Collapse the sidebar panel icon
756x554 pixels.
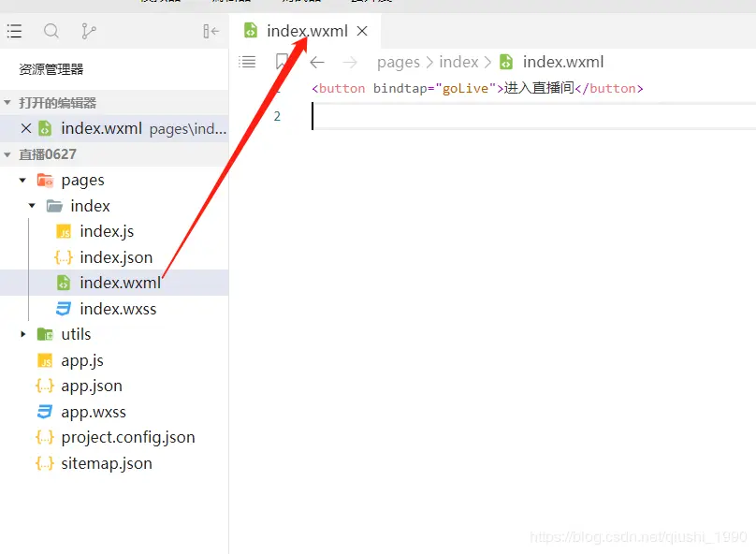pos(211,31)
